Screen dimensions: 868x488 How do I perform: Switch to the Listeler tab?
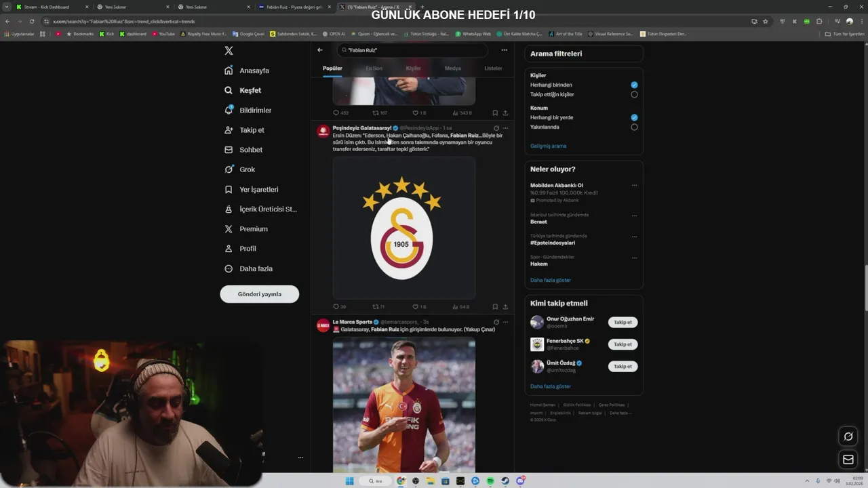493,68
